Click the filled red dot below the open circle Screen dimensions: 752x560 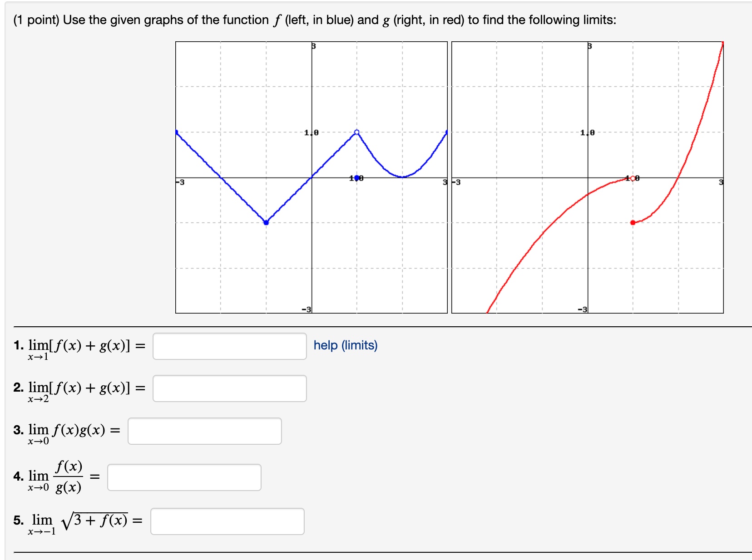tap(633, 222)
